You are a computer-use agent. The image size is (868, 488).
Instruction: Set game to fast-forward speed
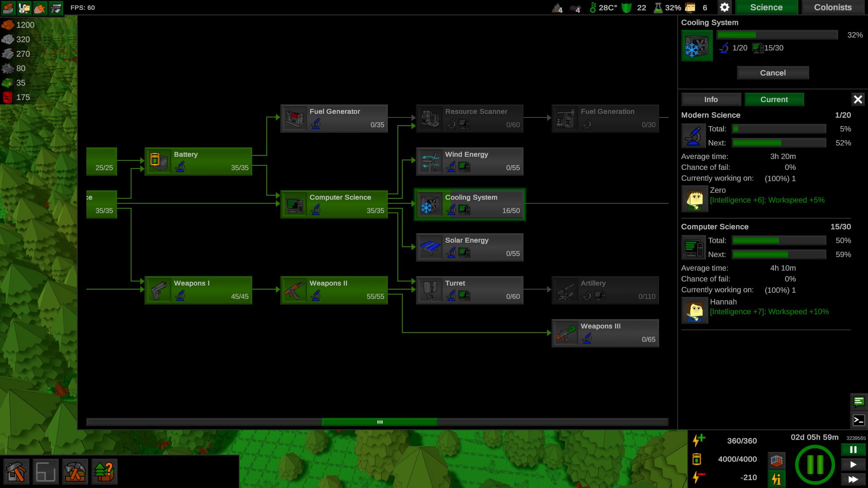[x=853, y=479]
